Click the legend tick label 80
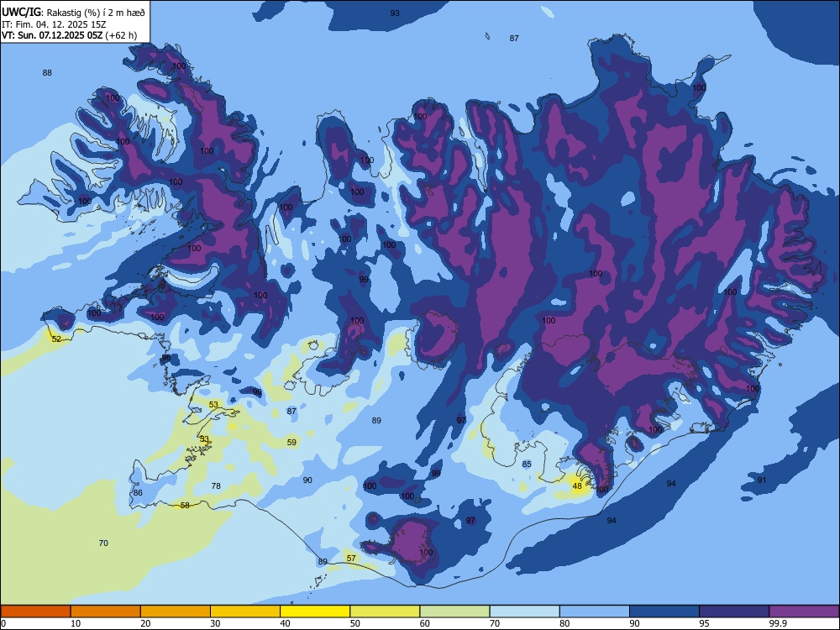 [x=564, y=623]
